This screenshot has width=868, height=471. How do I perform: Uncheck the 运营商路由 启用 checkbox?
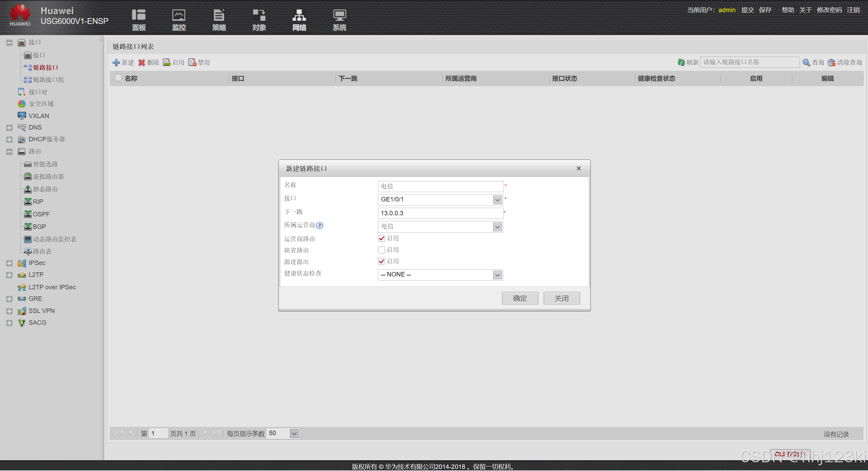pyautogui.click(x=381, y=239)
